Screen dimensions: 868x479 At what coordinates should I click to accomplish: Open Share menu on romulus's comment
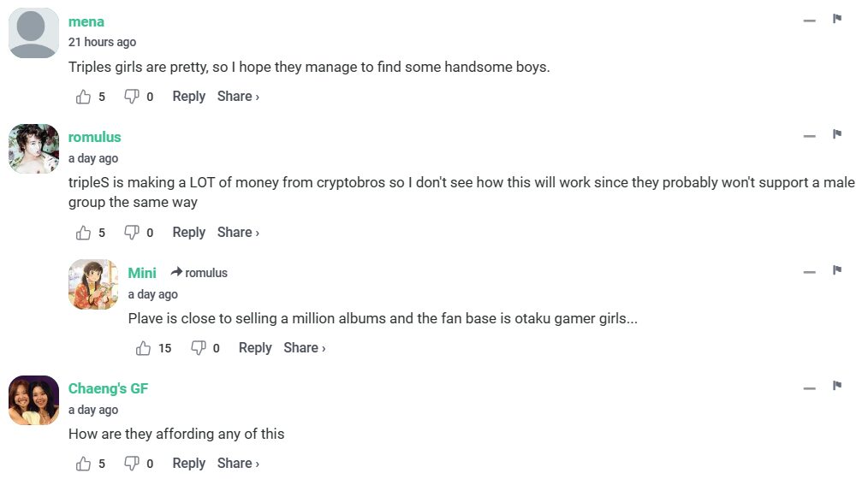tap(238, 233)
